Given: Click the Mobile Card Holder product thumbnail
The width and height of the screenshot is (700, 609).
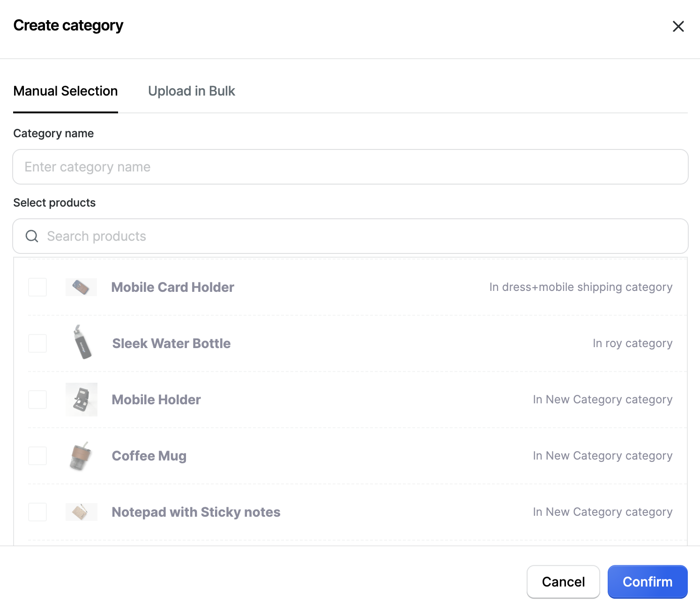Looking at the screenshot, I should 81,287.
